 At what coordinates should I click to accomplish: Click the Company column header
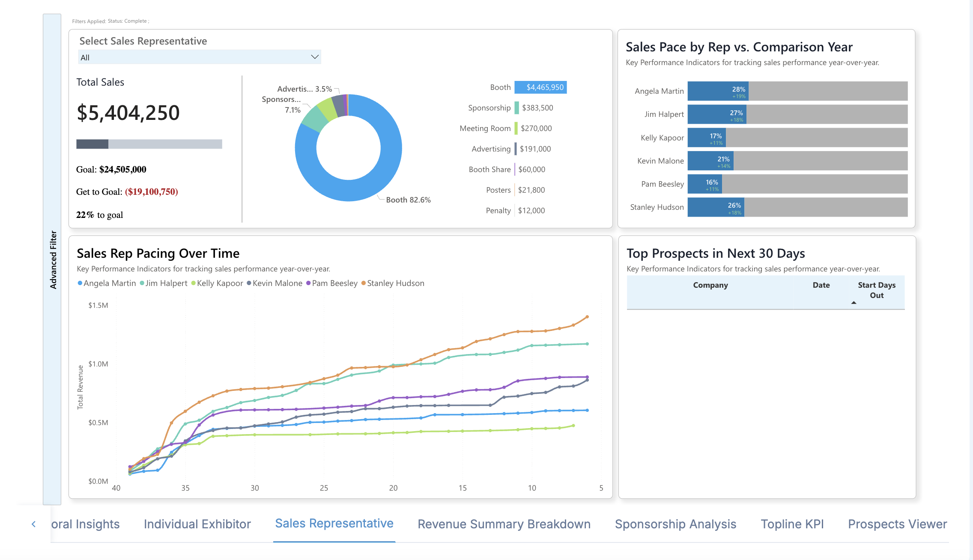(710, 285)
